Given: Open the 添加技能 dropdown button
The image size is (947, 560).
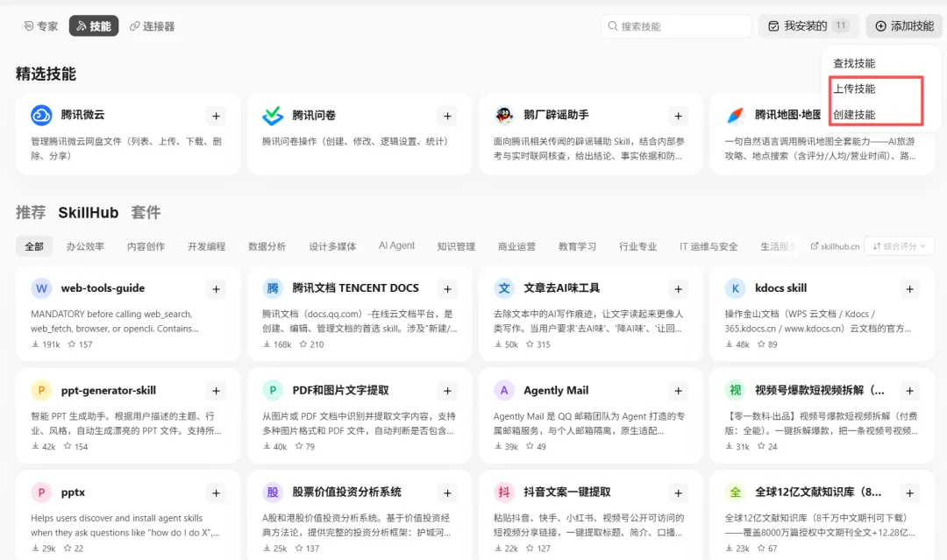Looking at the screenshot, I should pyautogui.click(x=904, y=26).
